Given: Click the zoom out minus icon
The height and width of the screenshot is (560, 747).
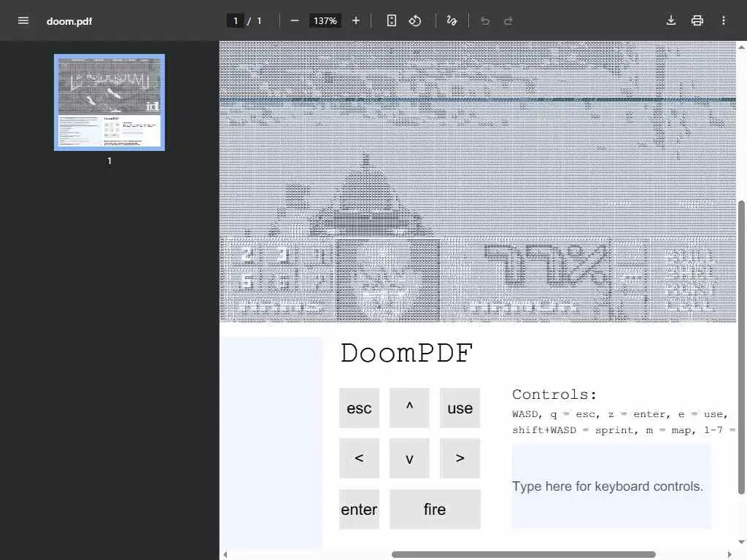Looking at the screenshot, I should tap(295, 20).
